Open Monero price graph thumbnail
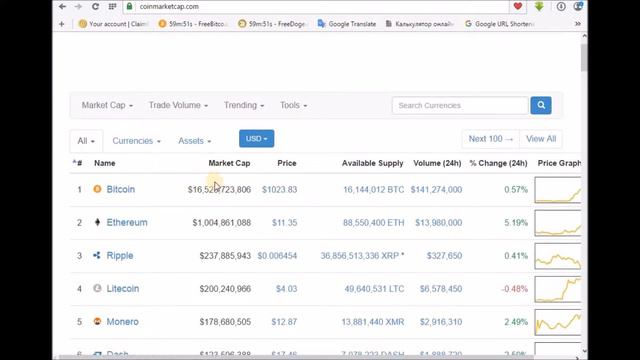Viewport: 640px width, 360px height. tap(558, 322)
